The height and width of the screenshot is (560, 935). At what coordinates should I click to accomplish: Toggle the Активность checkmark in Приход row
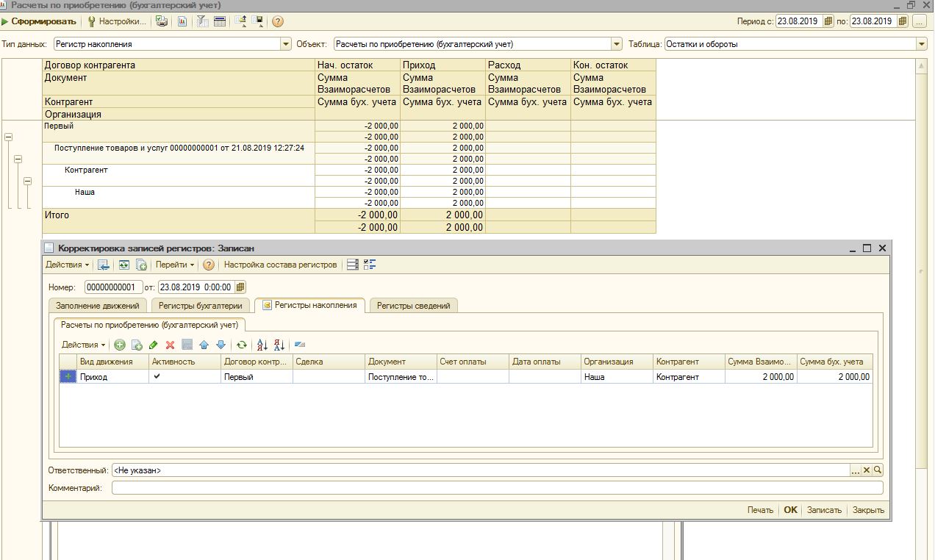(x=157, y=376)
